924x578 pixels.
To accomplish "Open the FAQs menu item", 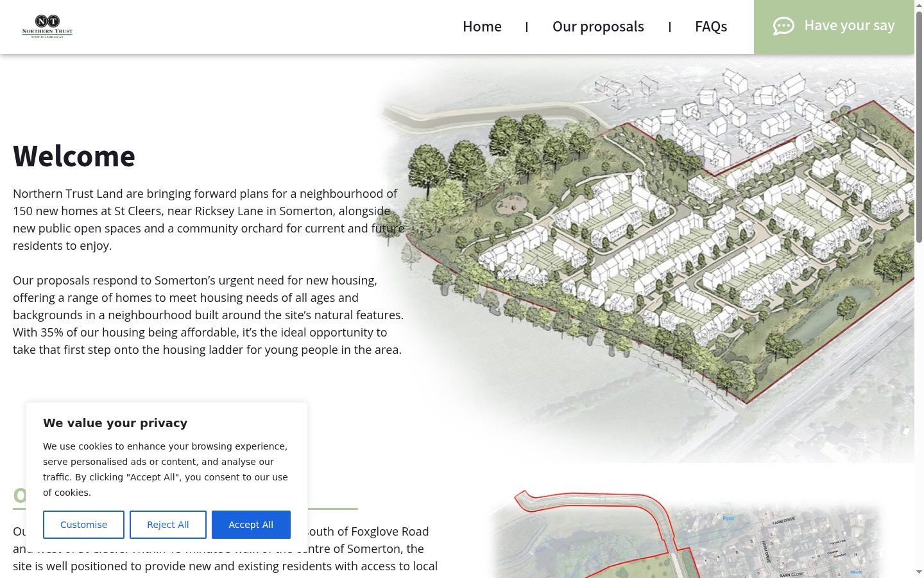I will 711,26.
